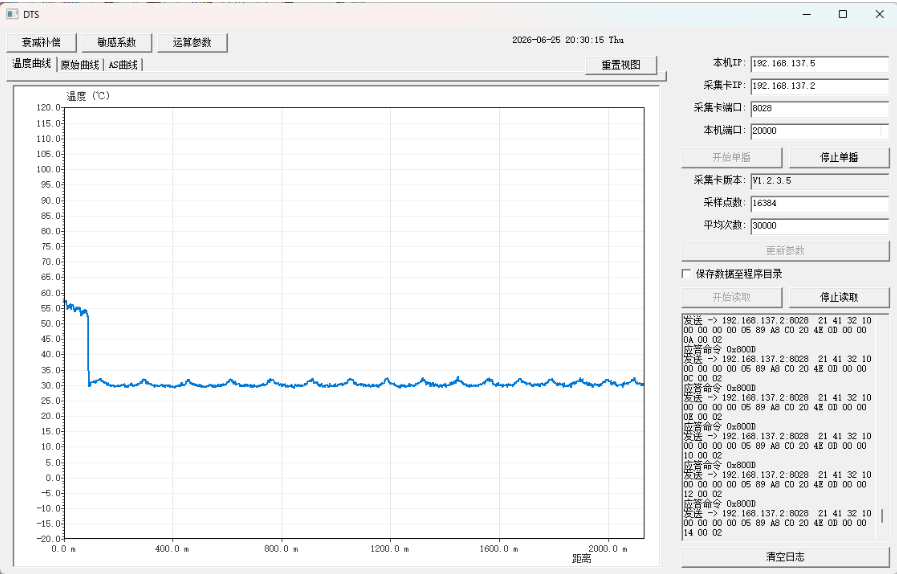Screen dimensions: 897x574
Task: Edit the 采集卡端口 field
Action: click(x=819, y=108)
